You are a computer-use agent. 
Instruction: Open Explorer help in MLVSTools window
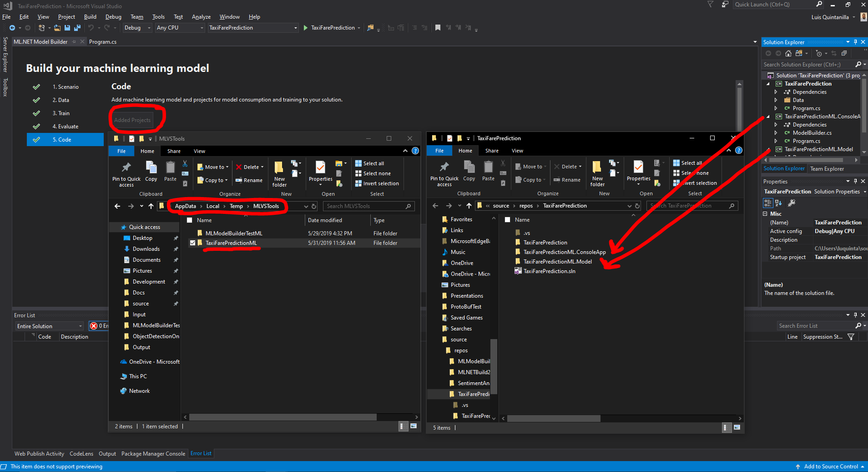coord(415,151)
